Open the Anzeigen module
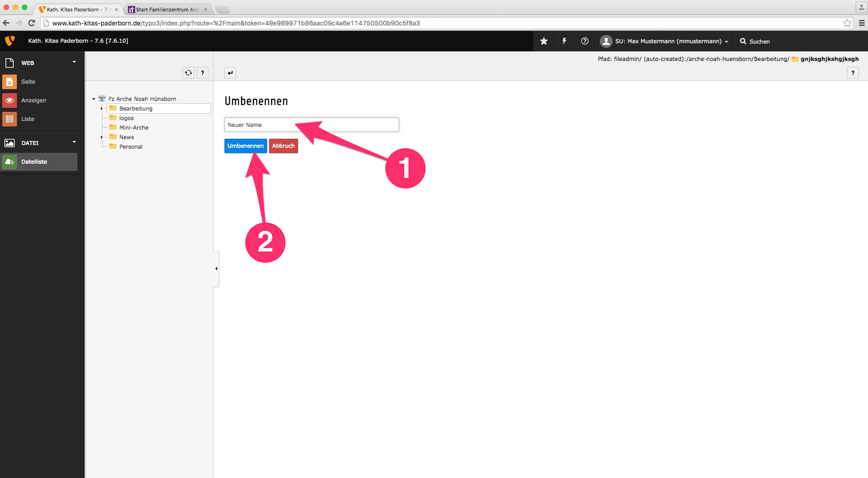 [x=34, y=100]
